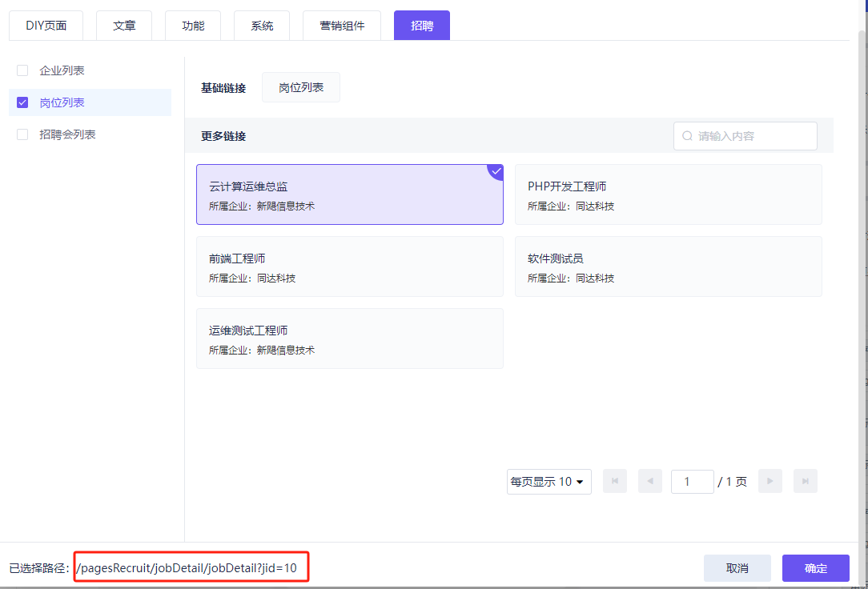Click the 岗位列表 basic link button
Screen dimensions: 868x589
301,87
